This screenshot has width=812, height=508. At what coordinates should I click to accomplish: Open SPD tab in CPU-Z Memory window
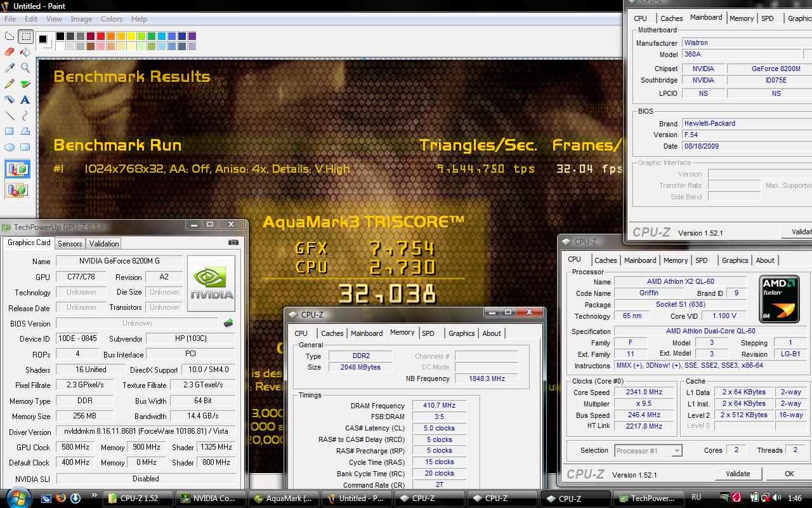[428, 333]
